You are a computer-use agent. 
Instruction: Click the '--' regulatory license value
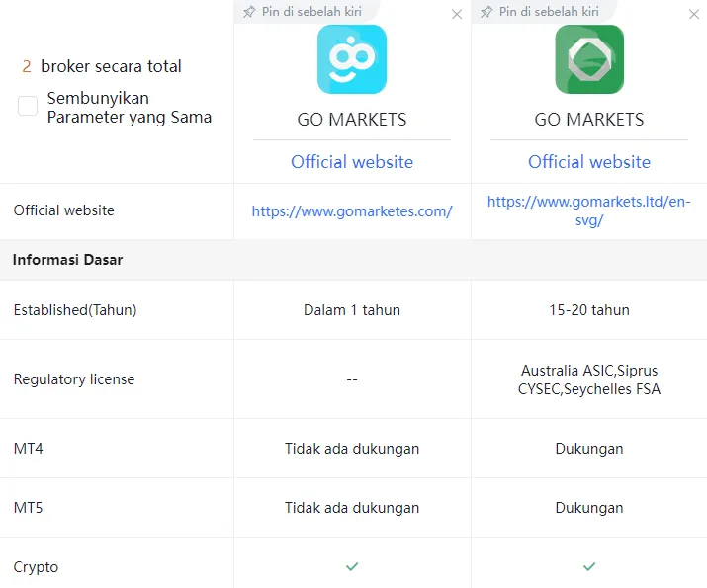(352, 379)
